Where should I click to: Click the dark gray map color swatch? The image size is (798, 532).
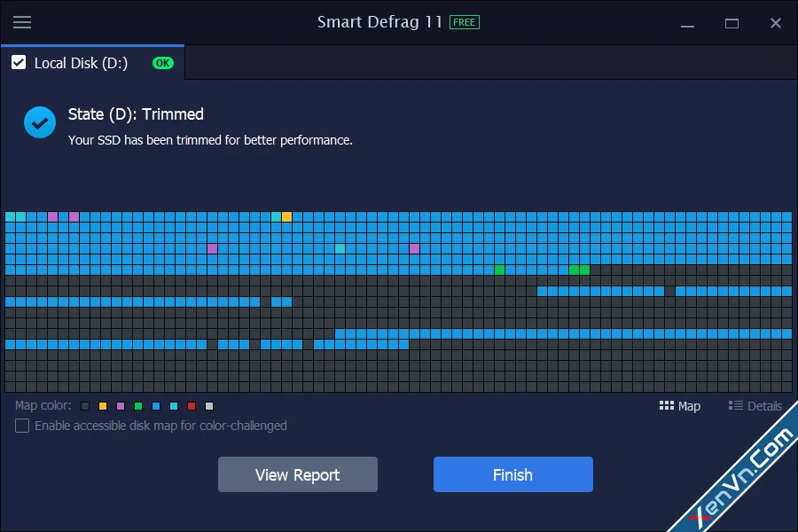pyautogui.click(x=85, y=406)
